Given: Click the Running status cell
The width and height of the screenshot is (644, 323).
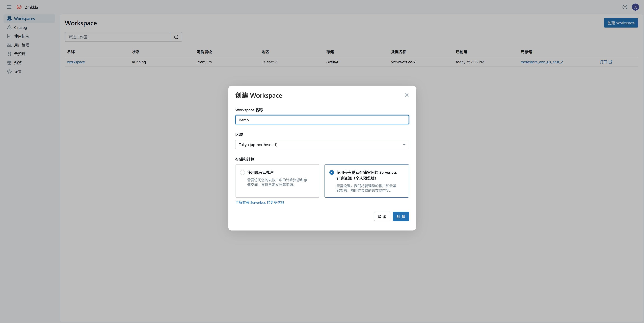Looking at the screenshot, I should pyautogui.click(x=139, y=62).
